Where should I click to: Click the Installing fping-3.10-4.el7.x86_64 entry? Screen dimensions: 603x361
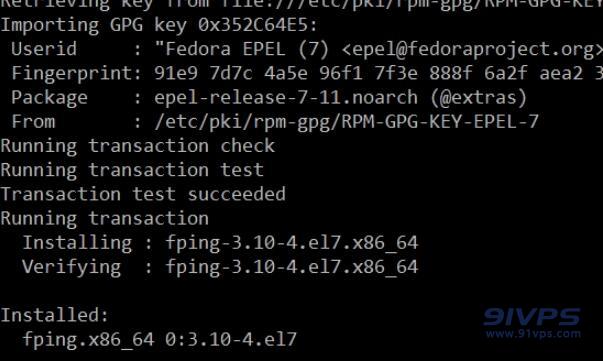click(x=220, y=243)
